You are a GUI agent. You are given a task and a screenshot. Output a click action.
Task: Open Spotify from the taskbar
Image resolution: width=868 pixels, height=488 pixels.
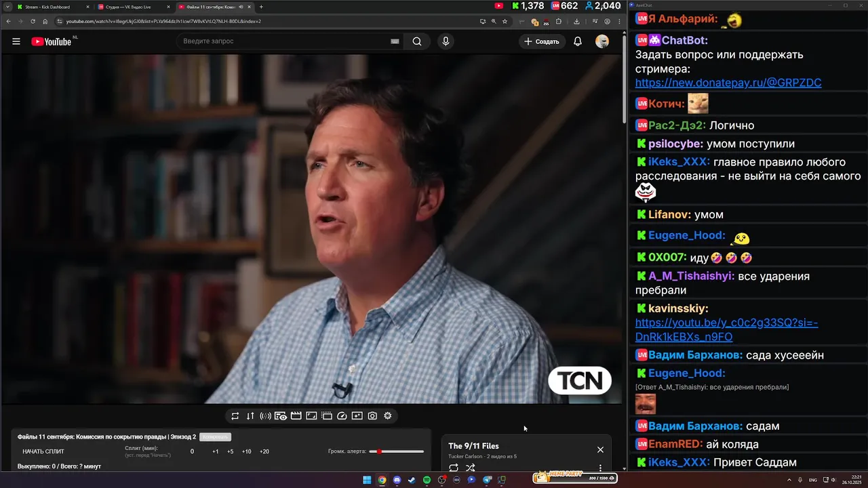click(427, 480)
